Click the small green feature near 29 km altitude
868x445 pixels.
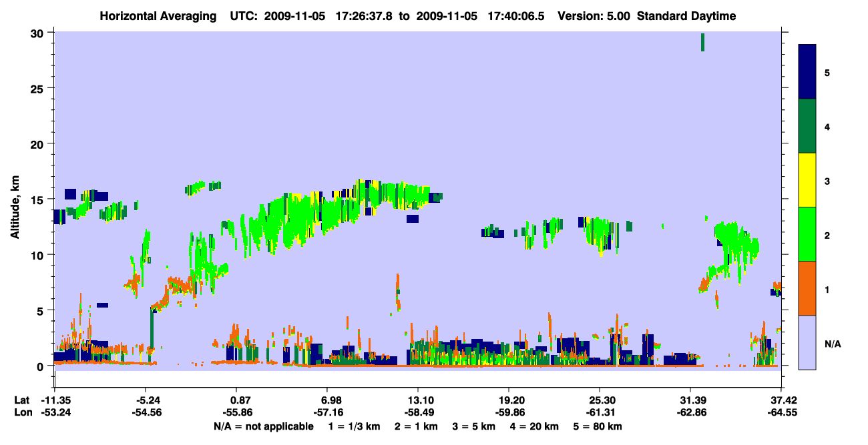702,42
